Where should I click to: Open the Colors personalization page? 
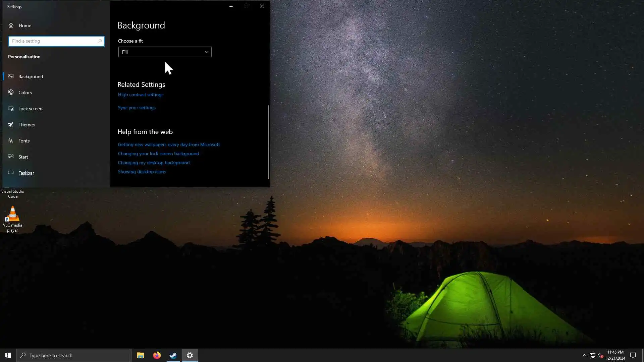coord(25,93)
